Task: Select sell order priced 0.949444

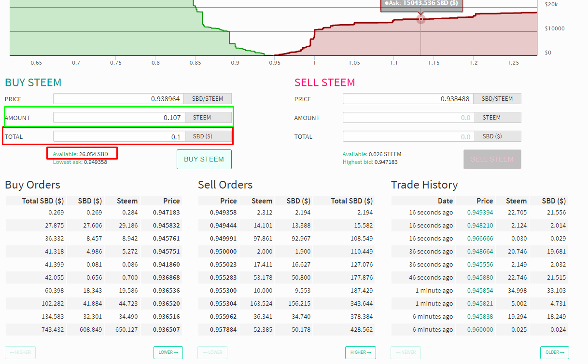Action: [287, 225]
